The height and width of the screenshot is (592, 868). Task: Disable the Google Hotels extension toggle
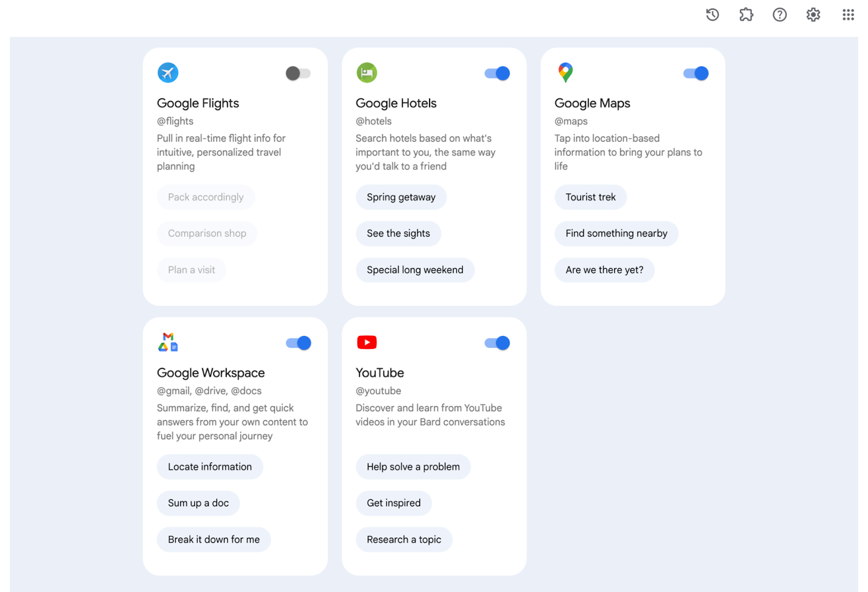497,73
